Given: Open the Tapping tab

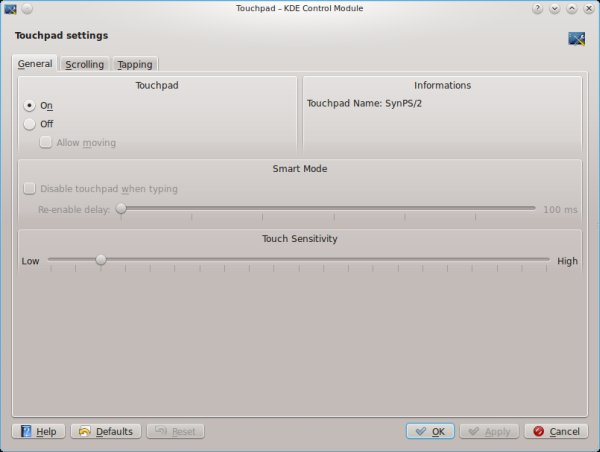Looking at the screenshot, I should (135, 64).
